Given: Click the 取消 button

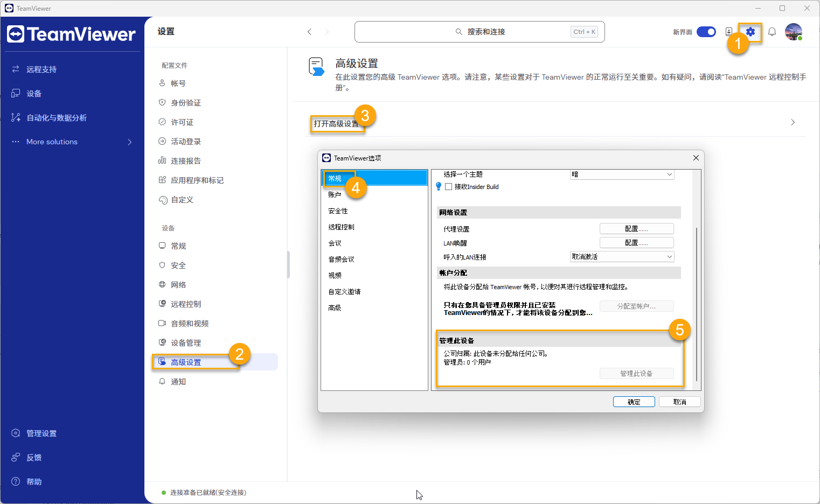Looking at the screenshot, I should pyautogui.click(x=680, y=402).
